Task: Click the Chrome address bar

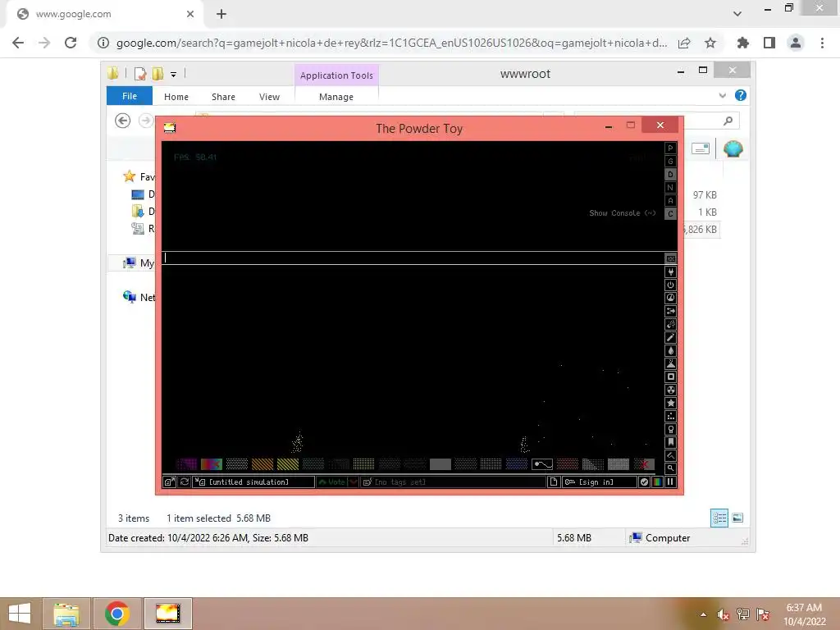Action: click(391, 43)
